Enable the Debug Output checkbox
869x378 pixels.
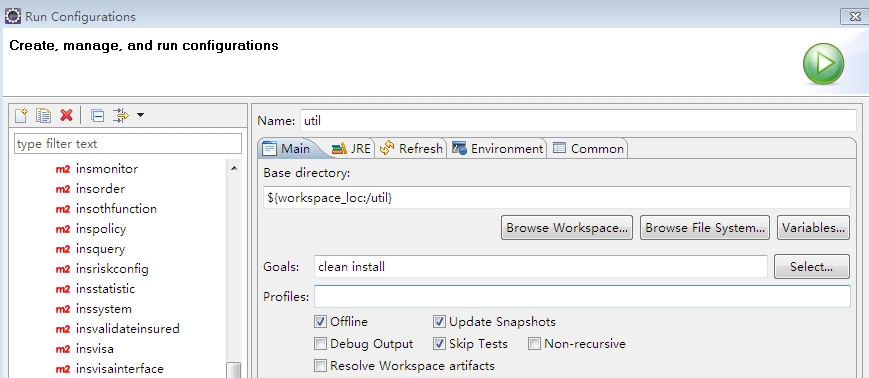320,344
